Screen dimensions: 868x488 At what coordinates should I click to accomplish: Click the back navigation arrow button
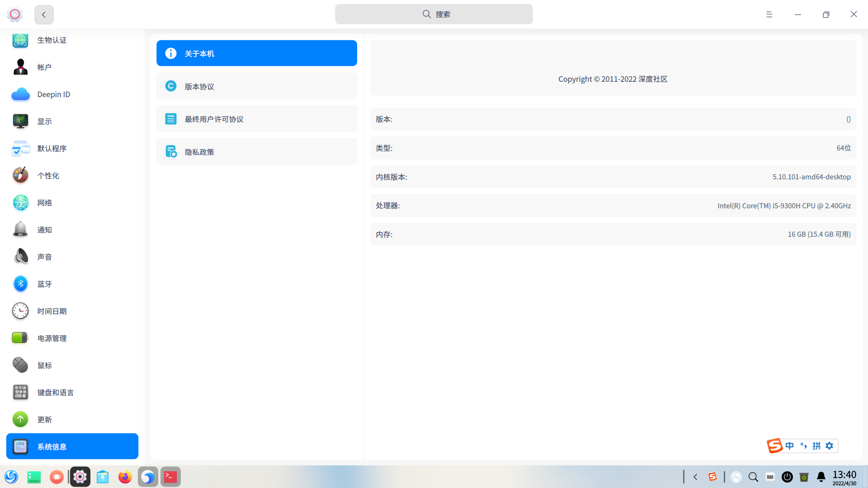pyautogui.click(x=44, y=14)
